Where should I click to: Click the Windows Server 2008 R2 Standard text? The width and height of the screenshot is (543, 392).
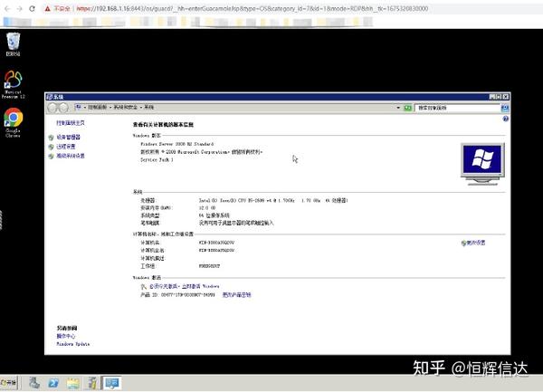click(x=177, y=144)
